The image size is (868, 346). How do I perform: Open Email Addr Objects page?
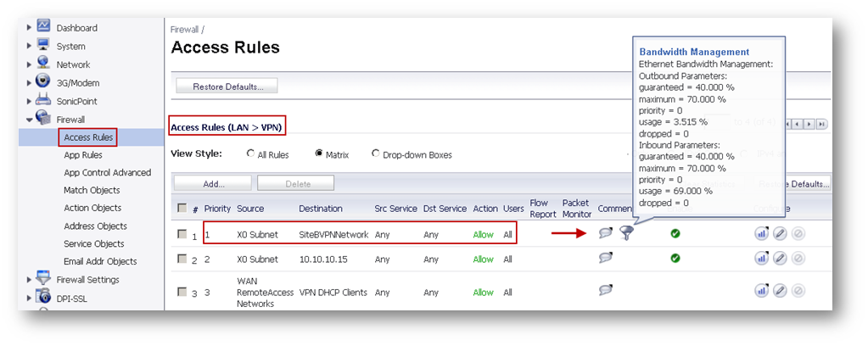coord(100,261)
